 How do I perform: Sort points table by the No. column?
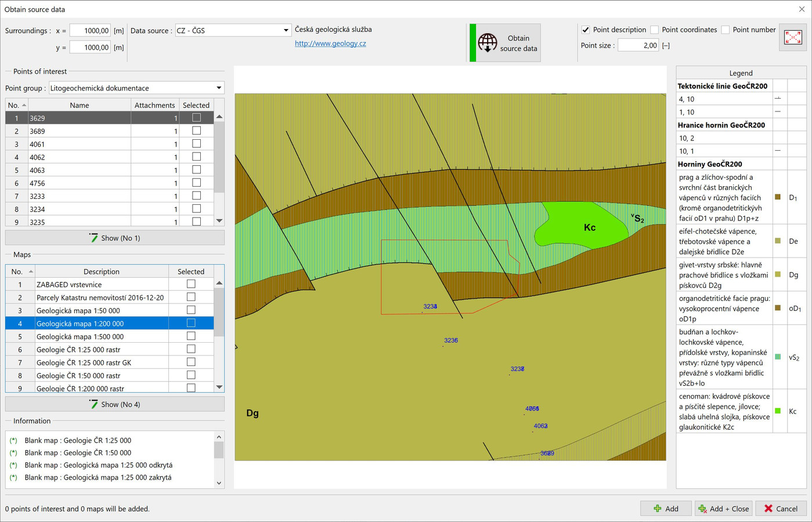[16, 105]
